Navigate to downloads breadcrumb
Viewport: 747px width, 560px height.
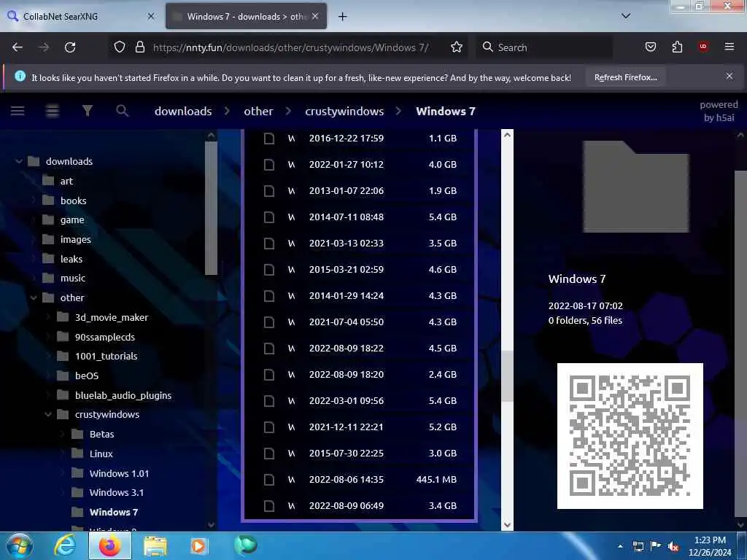(183, 111)
